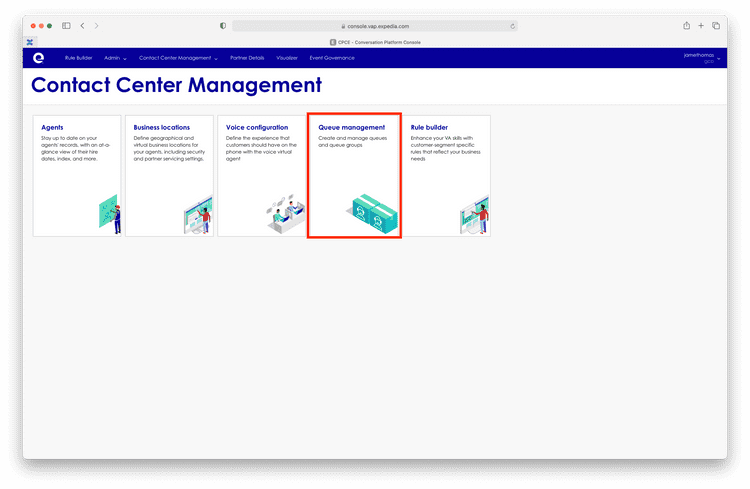Open the Queue management card title
The width and height of the screenshot is (750, 489).
point(352,127)
